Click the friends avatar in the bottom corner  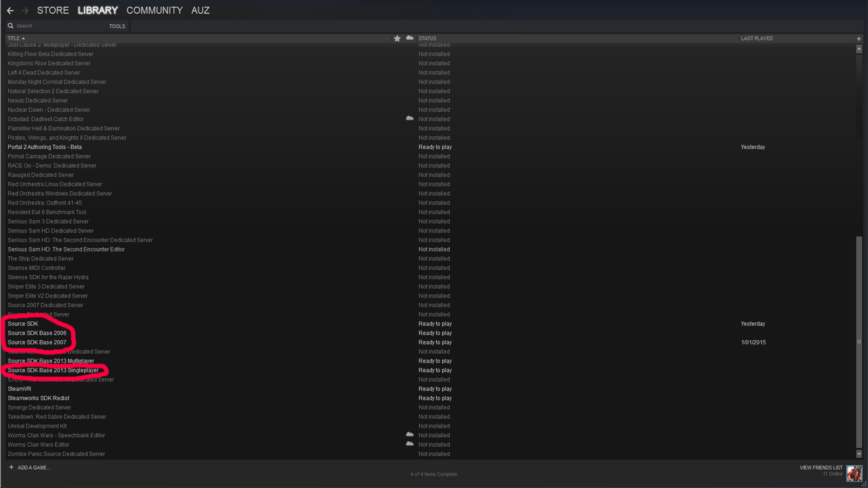[854, 473]
